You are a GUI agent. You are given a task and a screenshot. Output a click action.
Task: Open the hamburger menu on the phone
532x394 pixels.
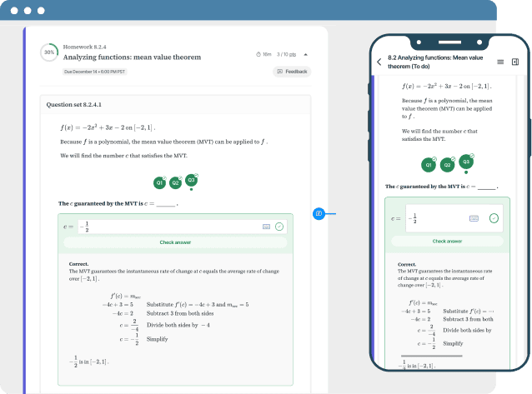pos(500,62)
